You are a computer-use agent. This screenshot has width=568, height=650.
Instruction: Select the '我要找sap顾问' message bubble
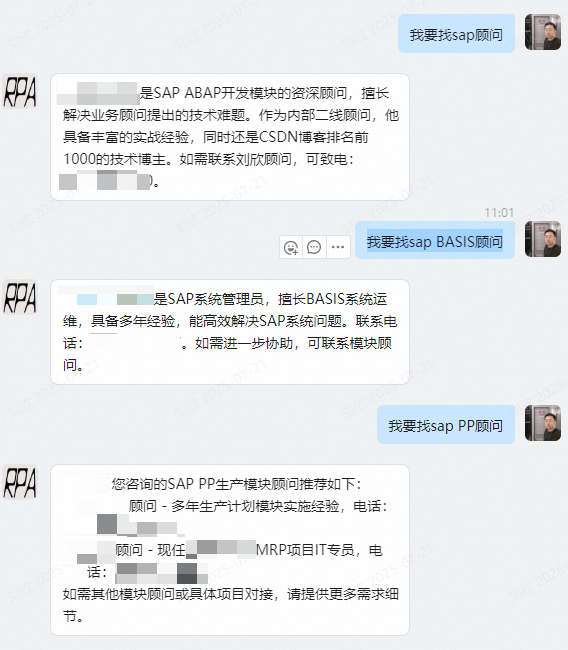coord(456,34)
